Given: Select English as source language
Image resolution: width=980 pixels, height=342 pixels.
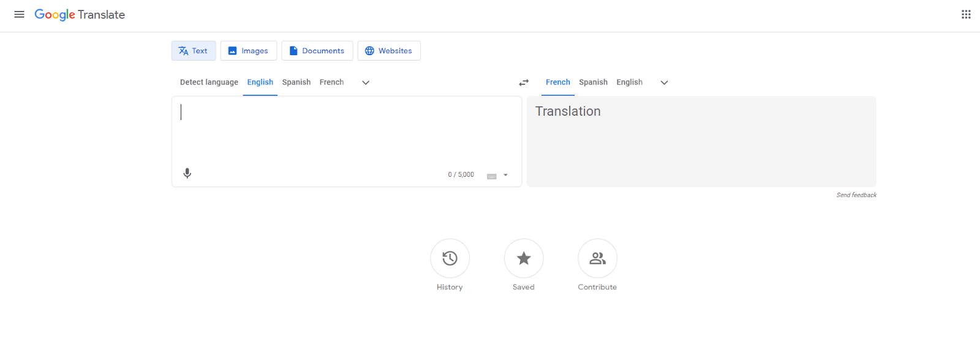Looking at the screenshot, I should [x=260, y=82].
